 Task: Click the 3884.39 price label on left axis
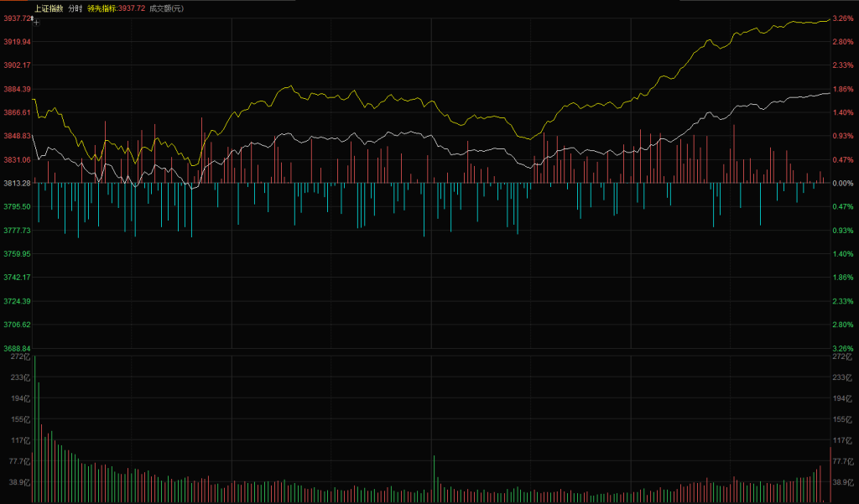pos(17,89)
